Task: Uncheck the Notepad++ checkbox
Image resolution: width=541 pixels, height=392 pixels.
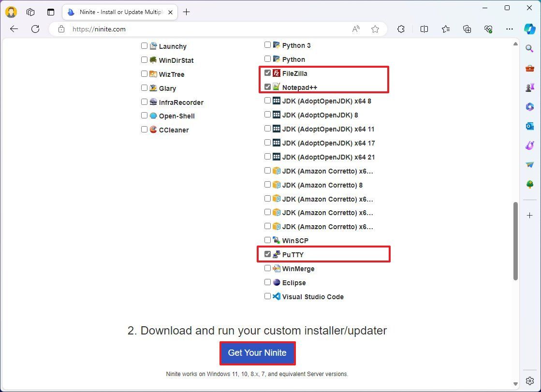Action: [268, 87]
